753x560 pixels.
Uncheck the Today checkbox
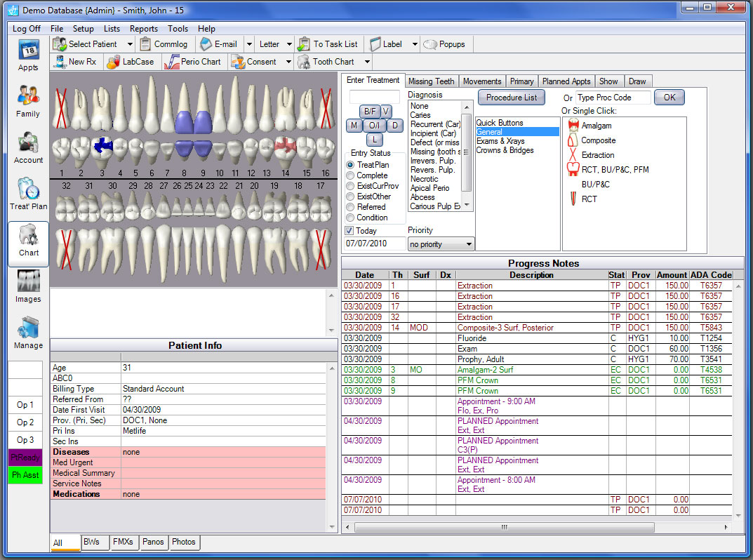(349, 231)
